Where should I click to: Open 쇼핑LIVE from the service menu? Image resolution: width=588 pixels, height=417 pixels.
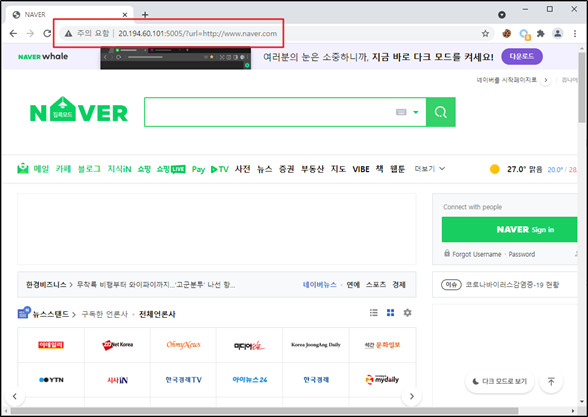pos(171,169)
